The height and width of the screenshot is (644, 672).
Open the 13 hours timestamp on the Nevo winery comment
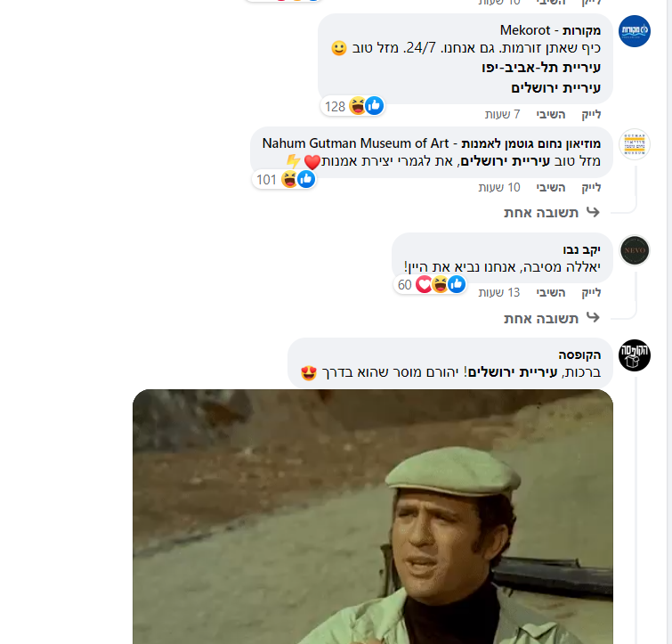point(498,292)
